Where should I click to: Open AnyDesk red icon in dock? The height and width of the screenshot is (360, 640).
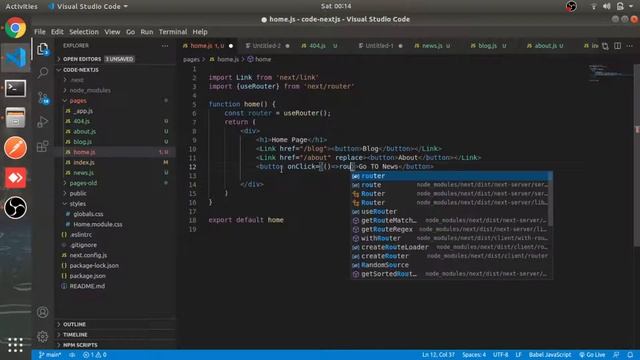[16, 178]
